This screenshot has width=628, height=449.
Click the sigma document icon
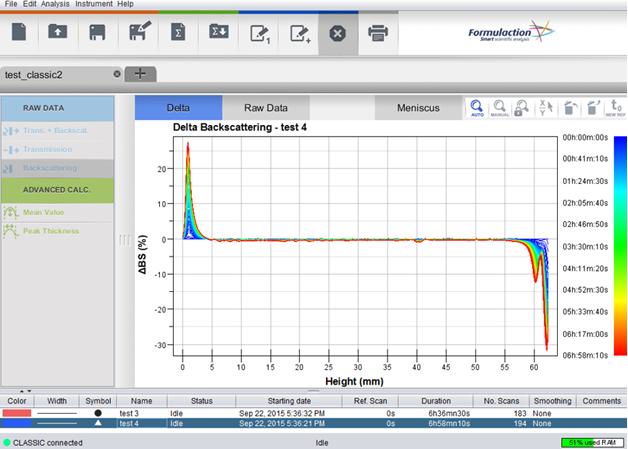[x=178, y=32]
